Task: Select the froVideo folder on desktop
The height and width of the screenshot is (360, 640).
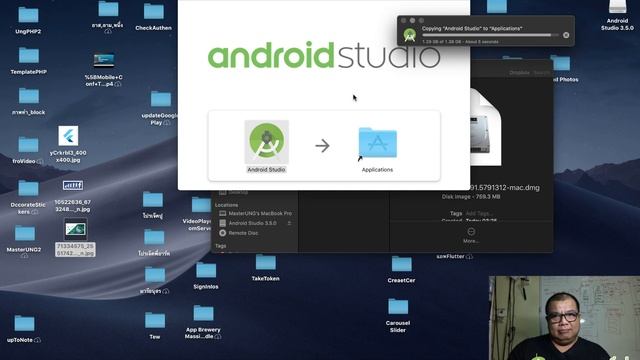Action: pos(28,150)
